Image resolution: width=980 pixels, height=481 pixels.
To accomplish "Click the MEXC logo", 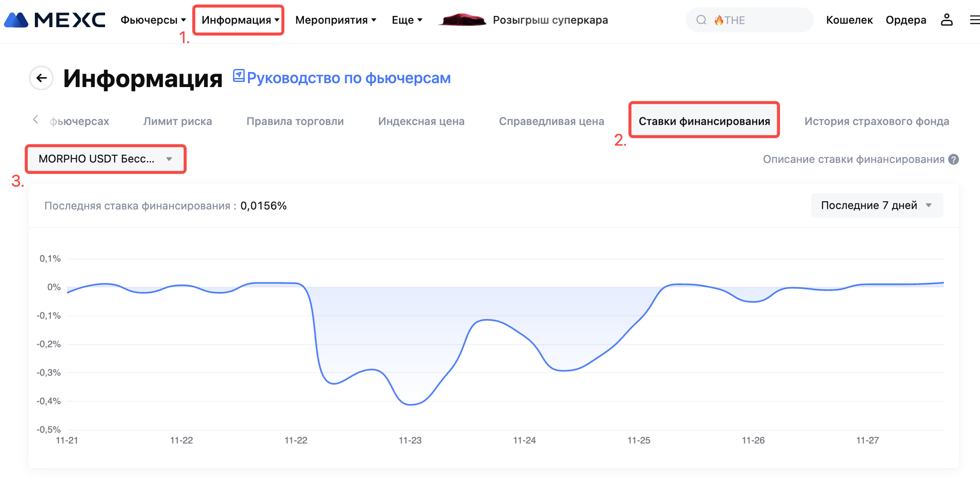I will coord(55,20).
